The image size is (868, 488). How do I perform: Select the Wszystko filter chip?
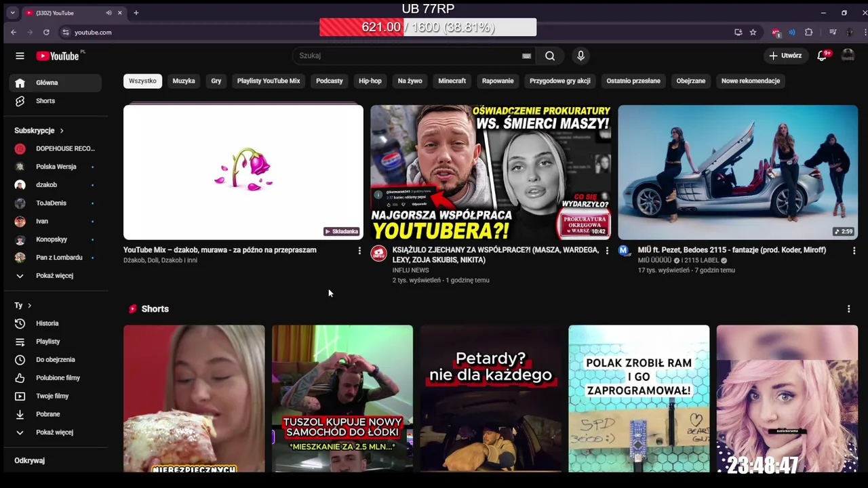pos(142,81)
